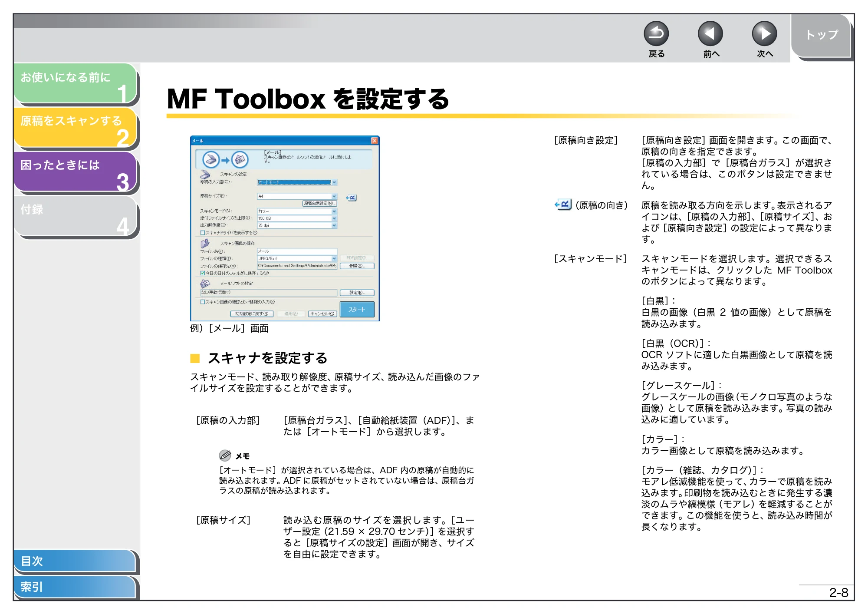
Task: Click the トップ tab at top right
Action: click(x=821, y=35)
